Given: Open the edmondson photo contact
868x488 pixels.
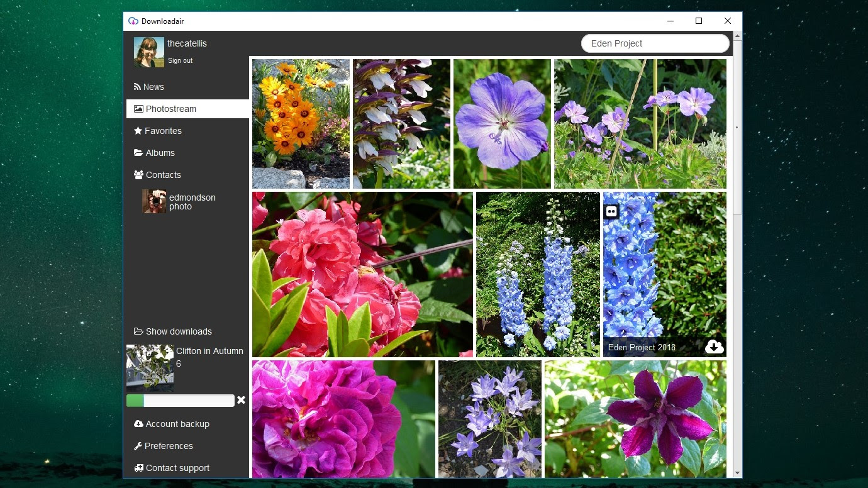Looking at the screenshot, I should (x=180, y=202).
